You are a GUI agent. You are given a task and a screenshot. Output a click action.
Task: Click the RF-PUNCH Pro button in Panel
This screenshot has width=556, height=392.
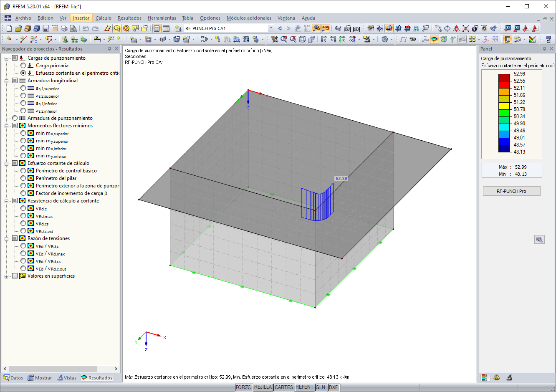coord(511,191)
